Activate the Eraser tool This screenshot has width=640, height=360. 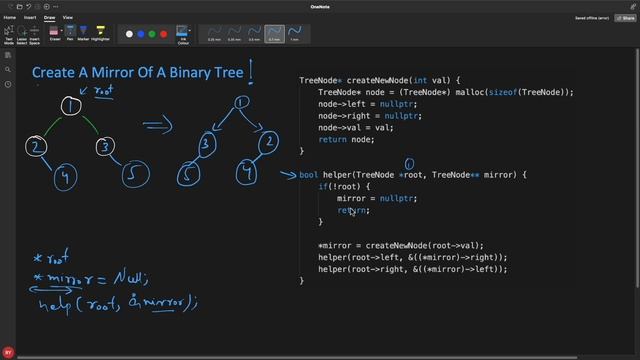[x=54, y=33]
